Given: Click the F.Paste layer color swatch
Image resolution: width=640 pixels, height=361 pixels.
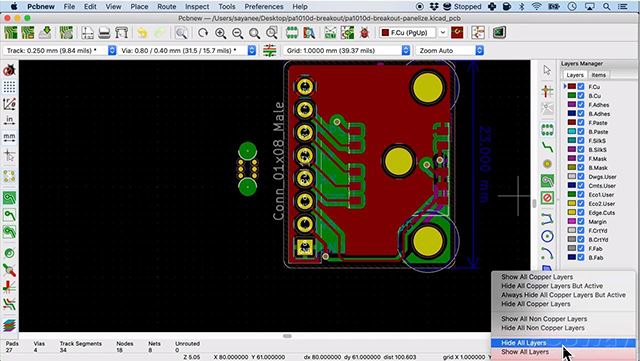Looking at the screenshot, I should [x=572, y=123].
